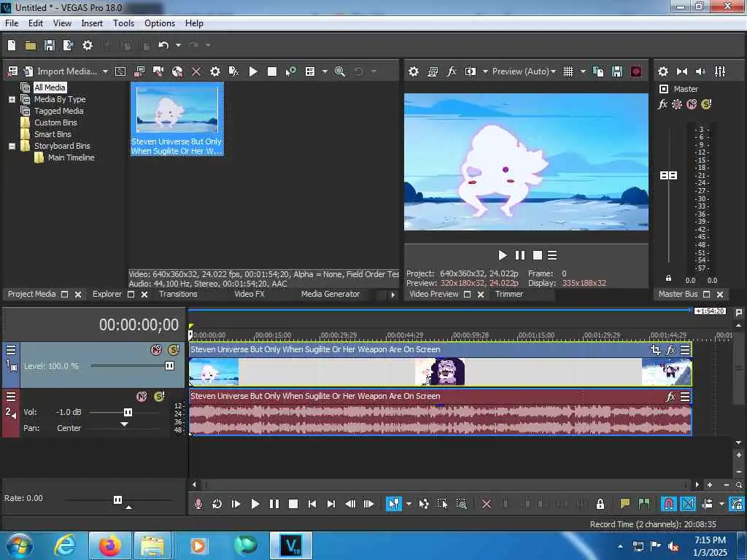Open Master Bus audio properties gear
Image resolution: width=747 pixels, height=560 pixels.
point(662,71)
